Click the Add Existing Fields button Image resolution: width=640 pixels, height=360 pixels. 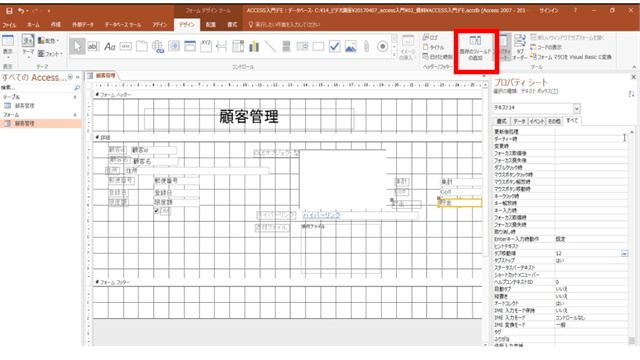coord(475,48)
